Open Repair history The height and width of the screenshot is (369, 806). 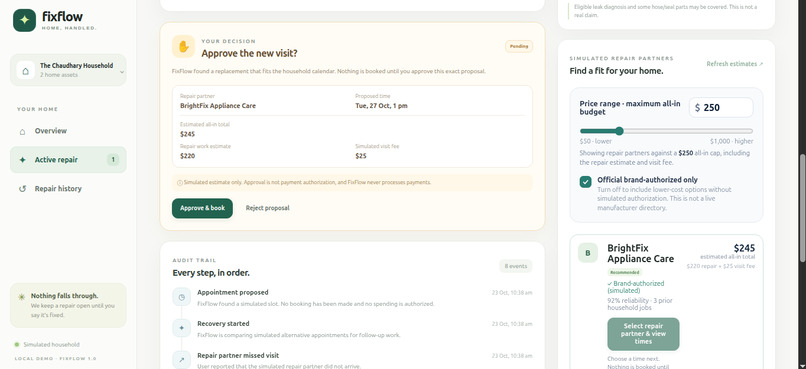[x=68, y=189]
